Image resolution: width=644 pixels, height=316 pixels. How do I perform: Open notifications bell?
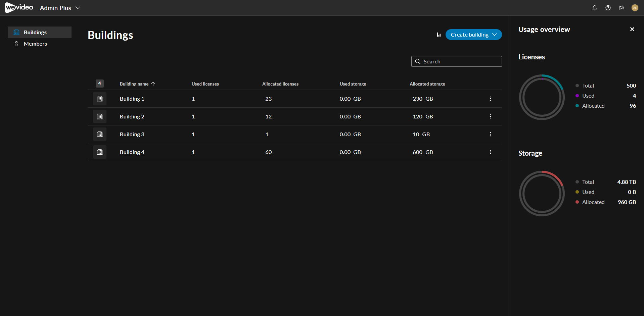click(594, 8)
